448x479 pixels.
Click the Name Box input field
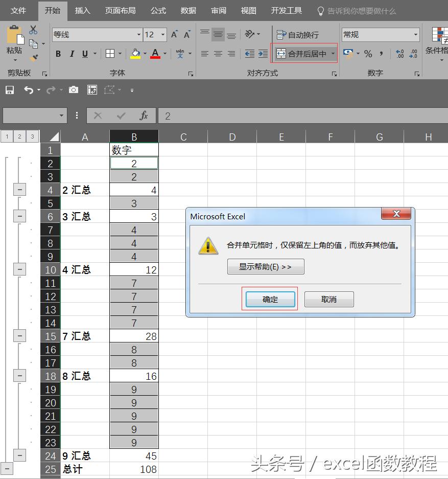pos(31,116)
